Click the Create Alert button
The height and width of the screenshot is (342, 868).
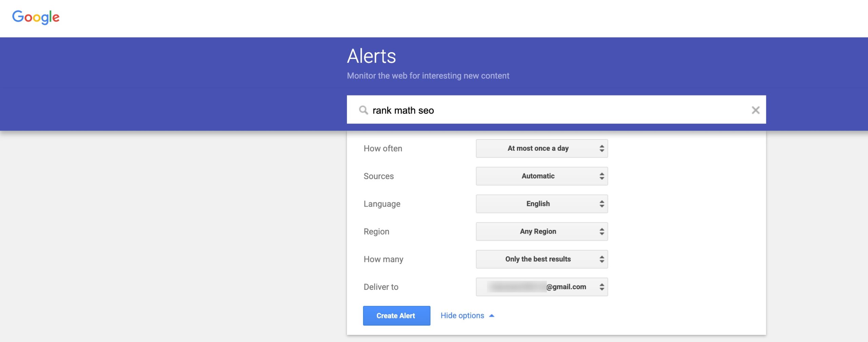396,316
